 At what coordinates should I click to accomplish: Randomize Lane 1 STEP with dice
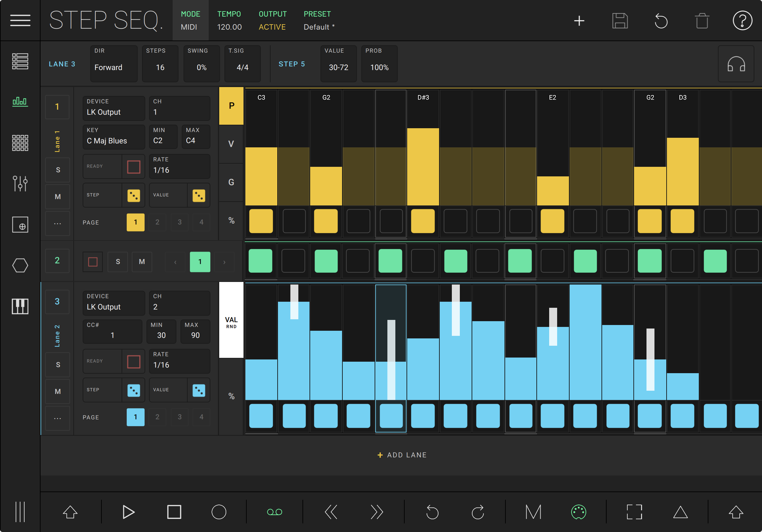[134, 196]
